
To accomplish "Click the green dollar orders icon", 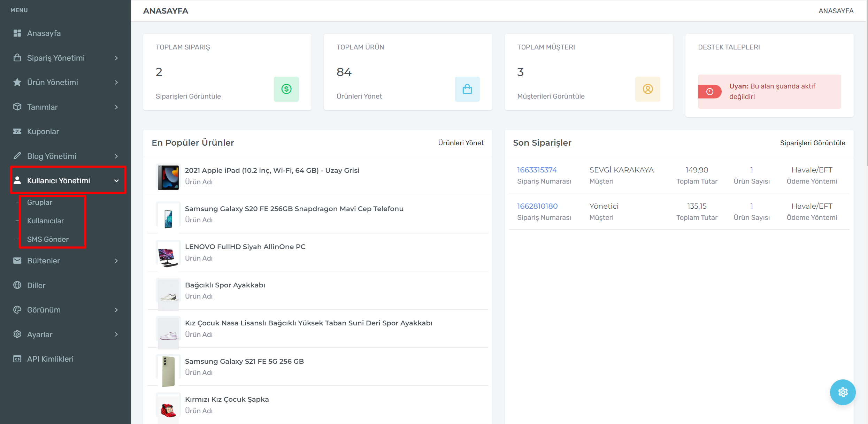I will [x=286, y=89].
